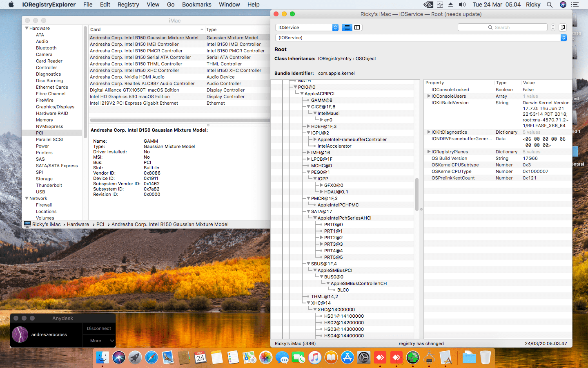Expand the IOConsoleUsers property array
The image size is (588, 368).
[x=429, y=96]
